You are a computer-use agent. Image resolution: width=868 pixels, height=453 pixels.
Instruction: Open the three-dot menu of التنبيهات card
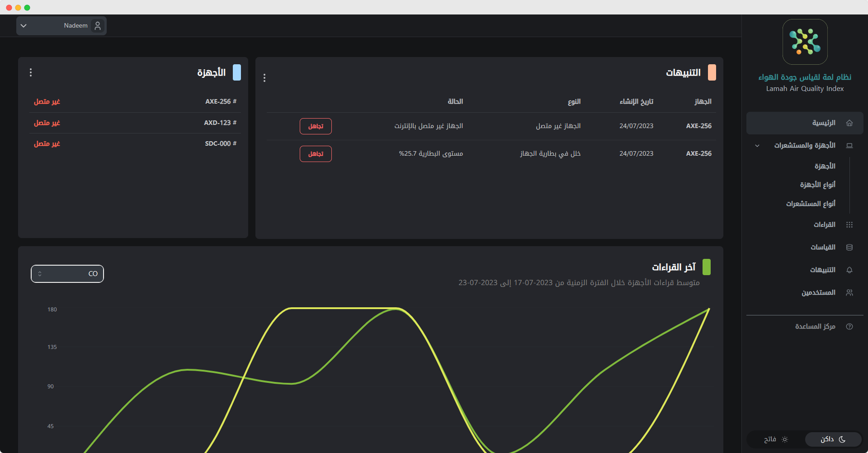tap(264, 78)
